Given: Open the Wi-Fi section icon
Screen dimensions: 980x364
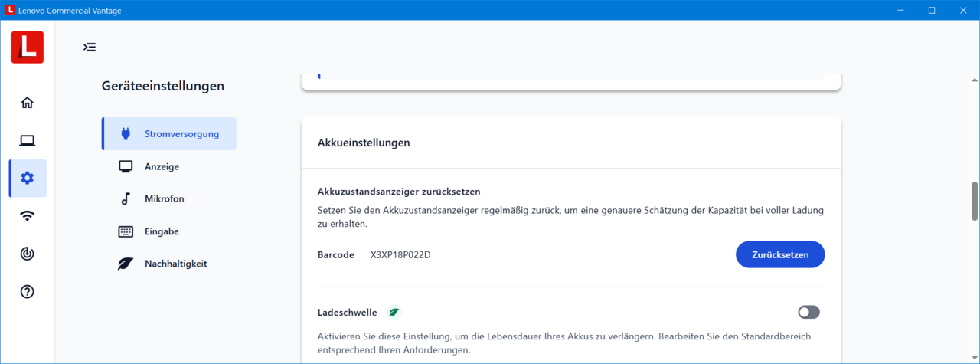Looking at the screenshot, I should click(28, 216).
